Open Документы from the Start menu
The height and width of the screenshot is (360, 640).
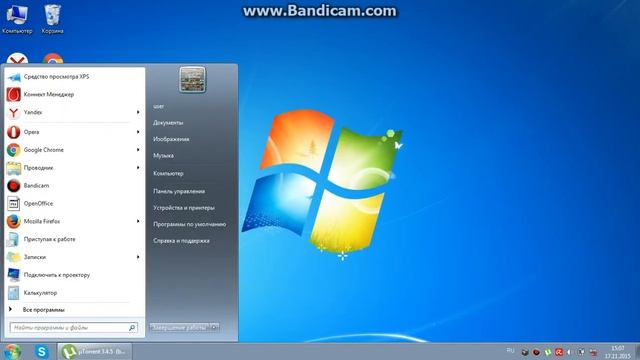point(168,123)
